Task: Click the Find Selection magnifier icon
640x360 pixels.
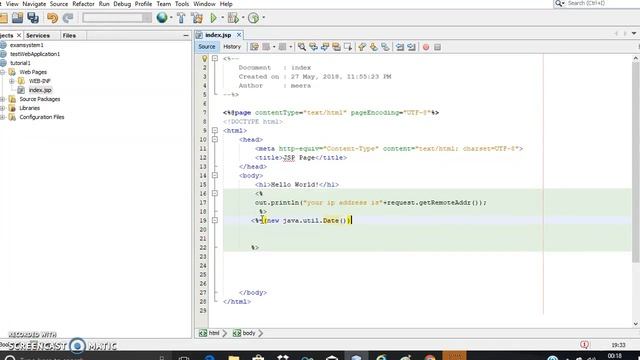Action: point(302,47)
